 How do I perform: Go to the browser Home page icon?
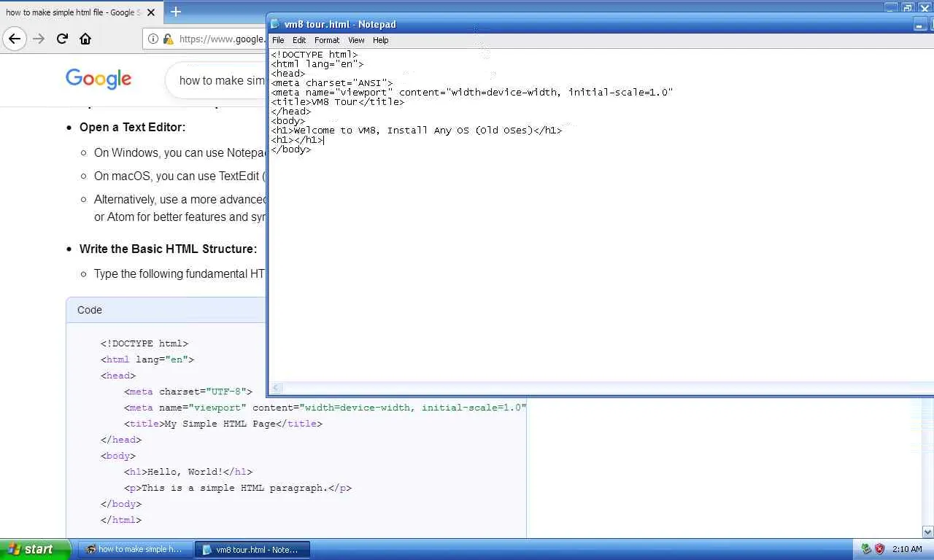click(85, 39)
